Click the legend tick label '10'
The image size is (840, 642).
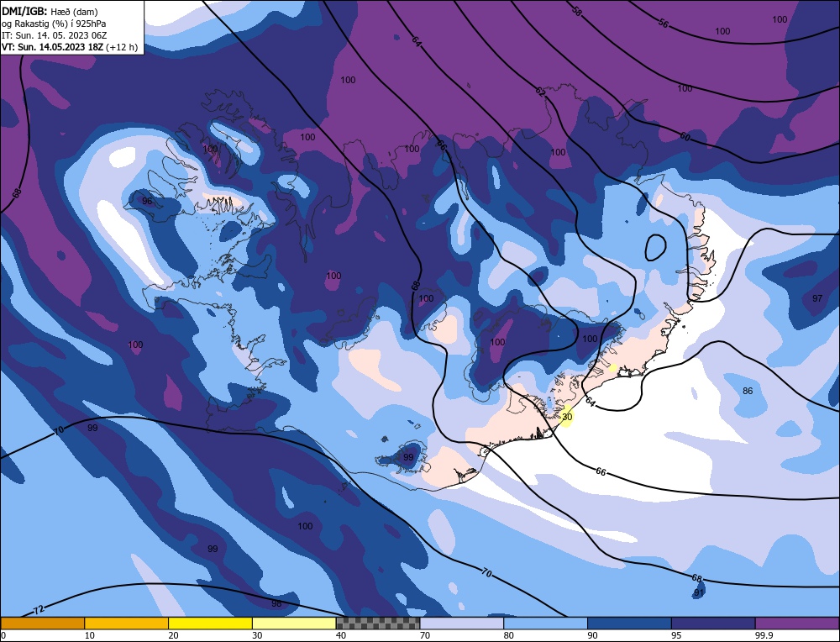tap(90, 635)
